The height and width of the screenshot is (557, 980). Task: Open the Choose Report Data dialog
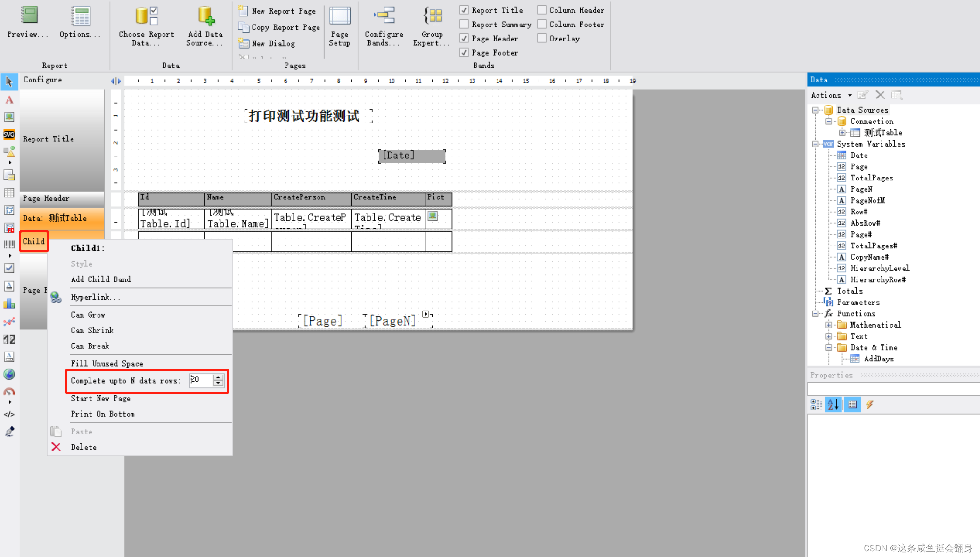click(146, 26)
